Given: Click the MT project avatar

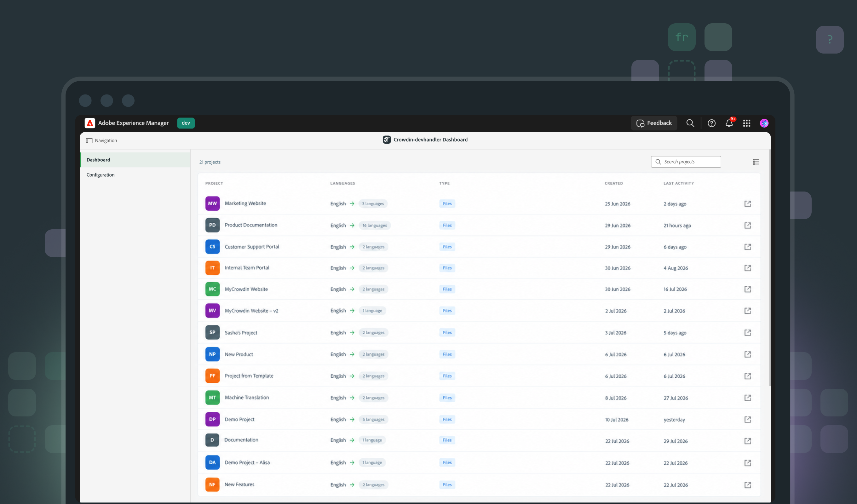Looking at the screenshot, I should [x=213, y=398].
